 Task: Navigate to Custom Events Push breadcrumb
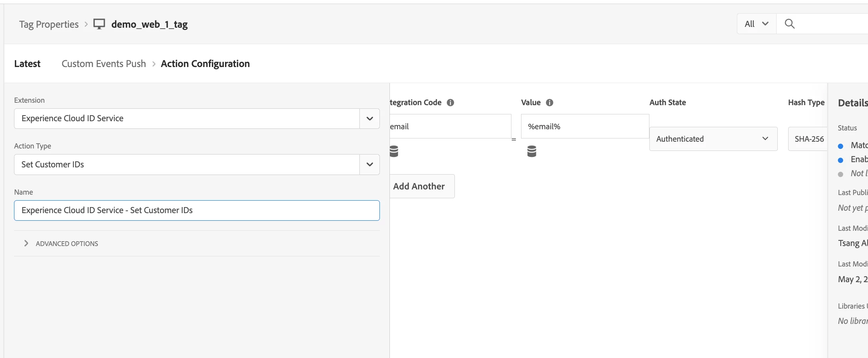click(103, 64)
